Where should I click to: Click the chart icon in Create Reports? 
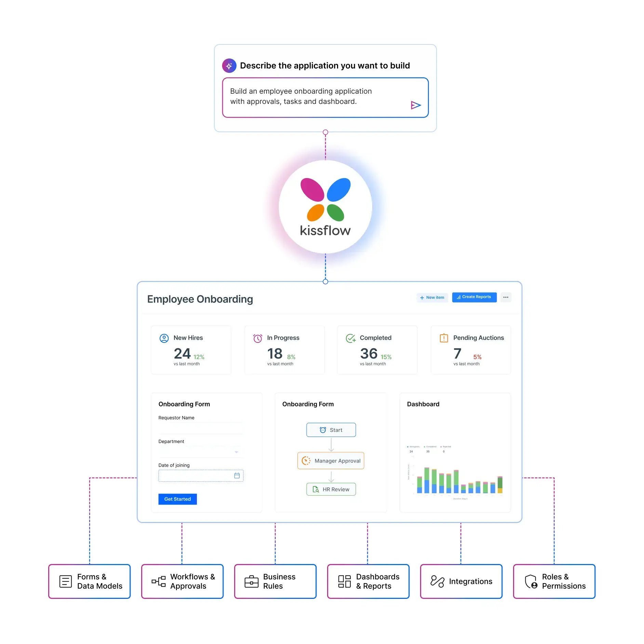click(458, 297)
